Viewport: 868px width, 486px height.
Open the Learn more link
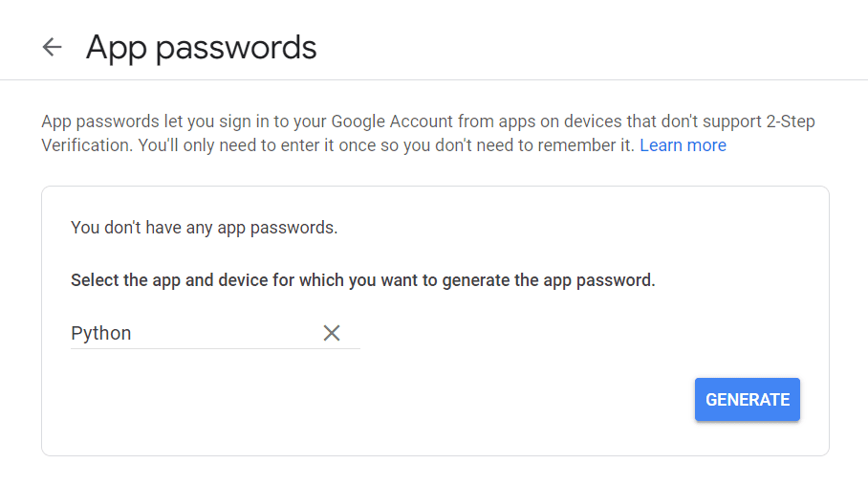click(x=683, y=145)
